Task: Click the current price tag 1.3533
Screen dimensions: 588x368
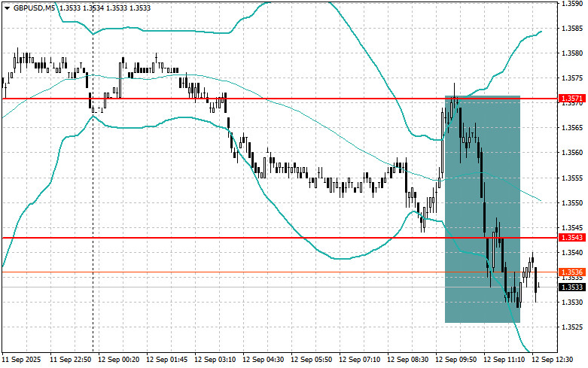Action: click(572, 287)
